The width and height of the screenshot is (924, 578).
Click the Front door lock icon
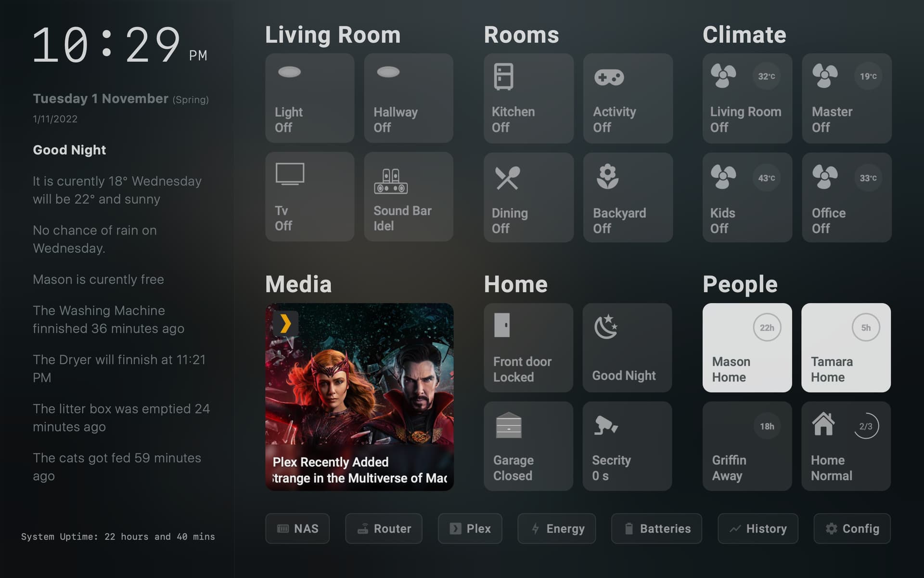tap(503, 325)
